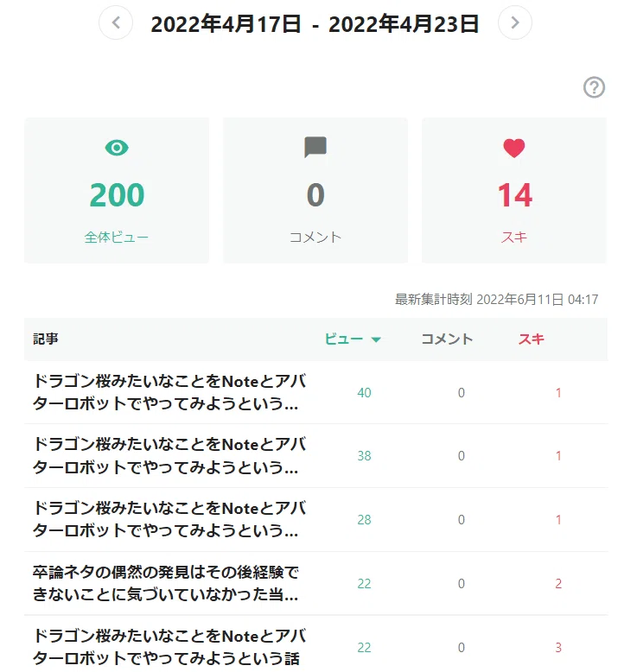Sort by ビュー column header

coord(344,339)
